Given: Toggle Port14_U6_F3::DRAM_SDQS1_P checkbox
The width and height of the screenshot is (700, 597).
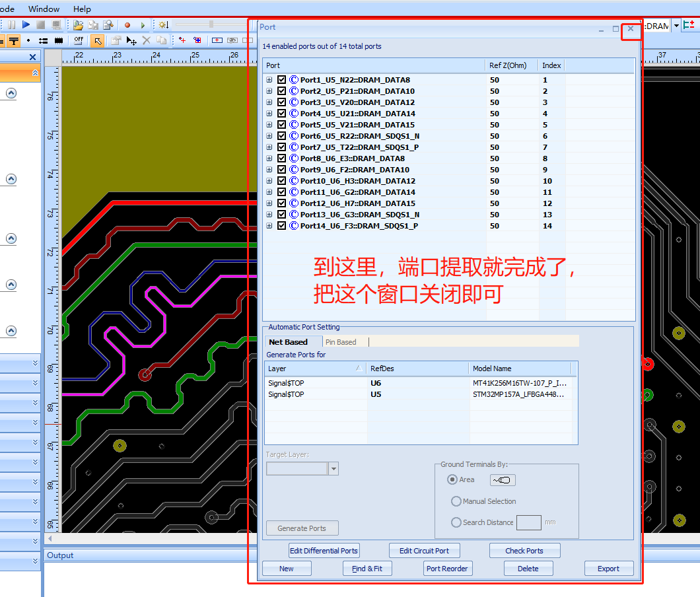Looking at the screenshot, I should [x=282, y=225].
